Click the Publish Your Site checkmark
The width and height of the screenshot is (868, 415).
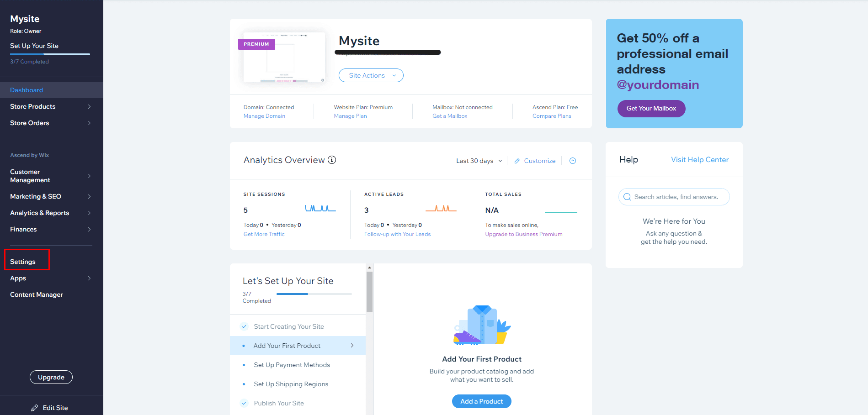[244, 403]
